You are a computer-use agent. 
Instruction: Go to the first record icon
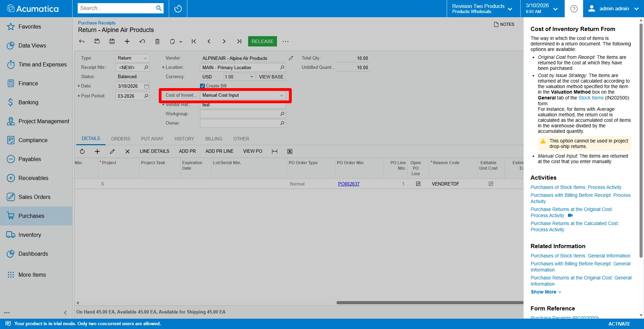[194, 41]
